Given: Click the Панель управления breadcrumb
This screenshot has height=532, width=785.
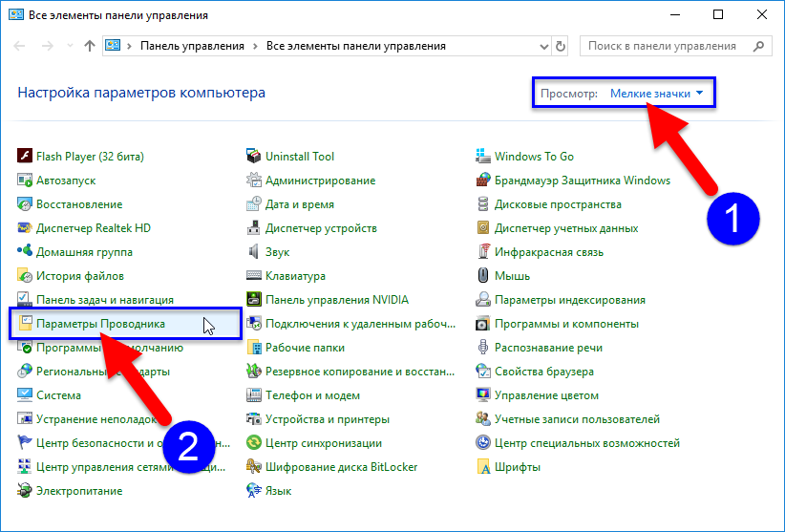Looking at the screenshot, I should pos(192,46).
